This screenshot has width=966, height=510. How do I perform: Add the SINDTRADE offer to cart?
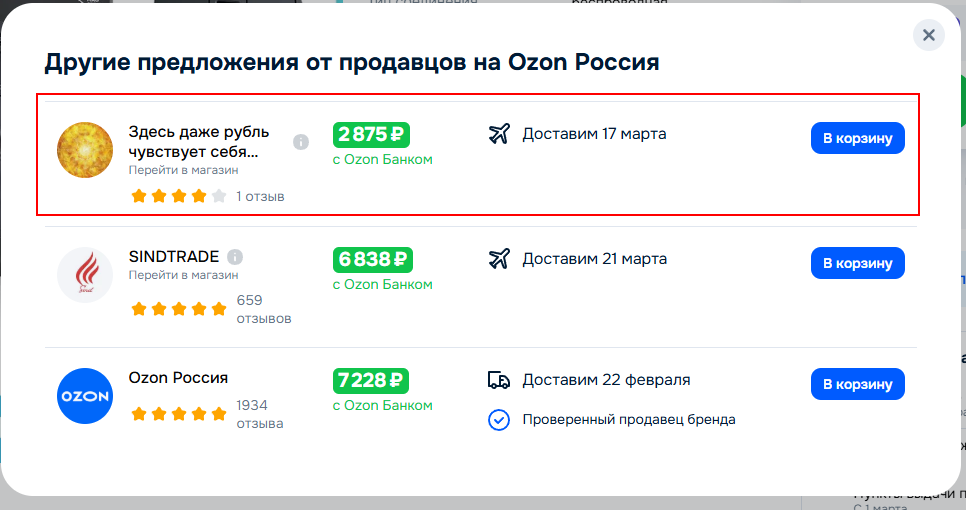(x=857, y=263)
